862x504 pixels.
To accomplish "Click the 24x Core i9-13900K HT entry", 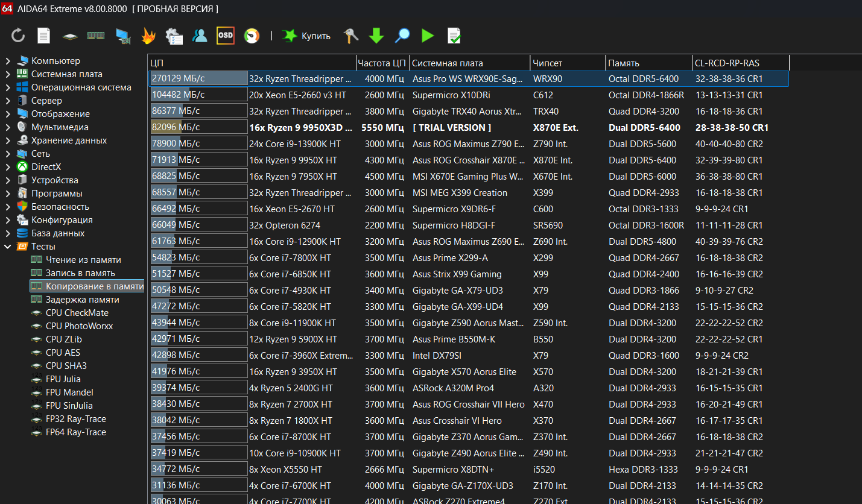I will point(294,144).
